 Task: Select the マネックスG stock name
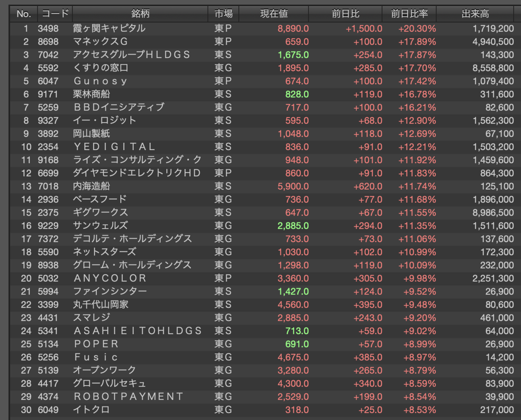[x=100, y=42]
